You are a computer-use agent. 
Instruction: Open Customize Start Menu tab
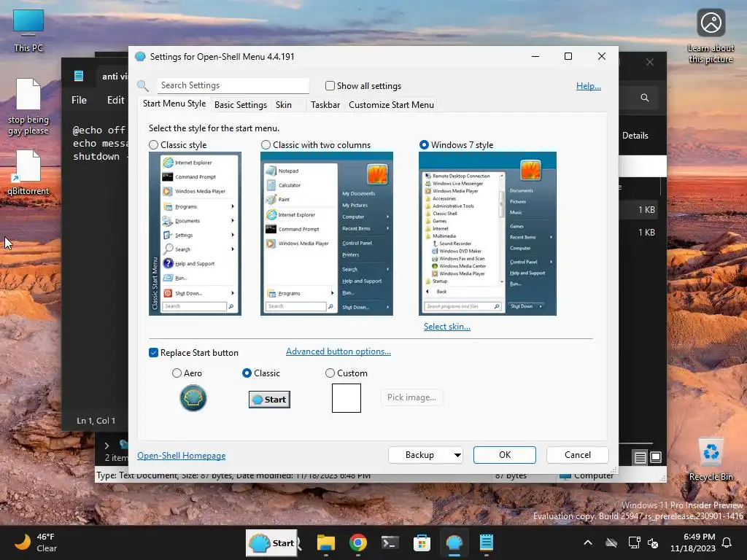click(391, 105)
